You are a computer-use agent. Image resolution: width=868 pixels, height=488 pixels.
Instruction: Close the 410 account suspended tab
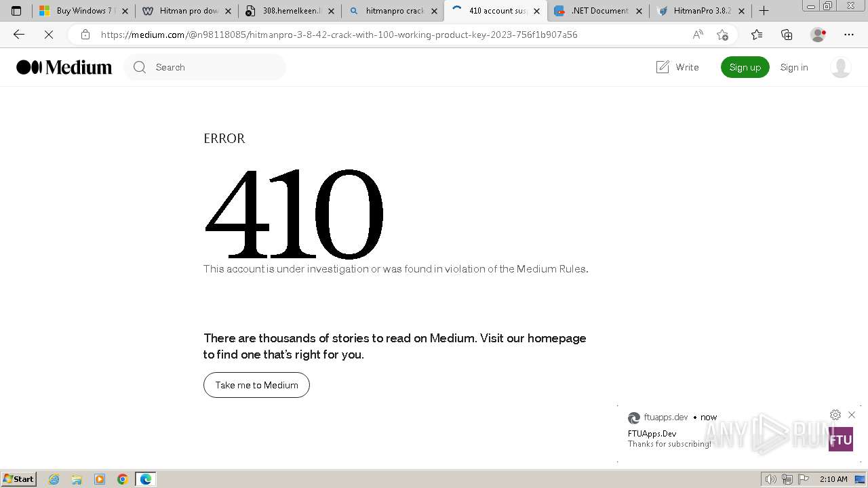point(536,12)
